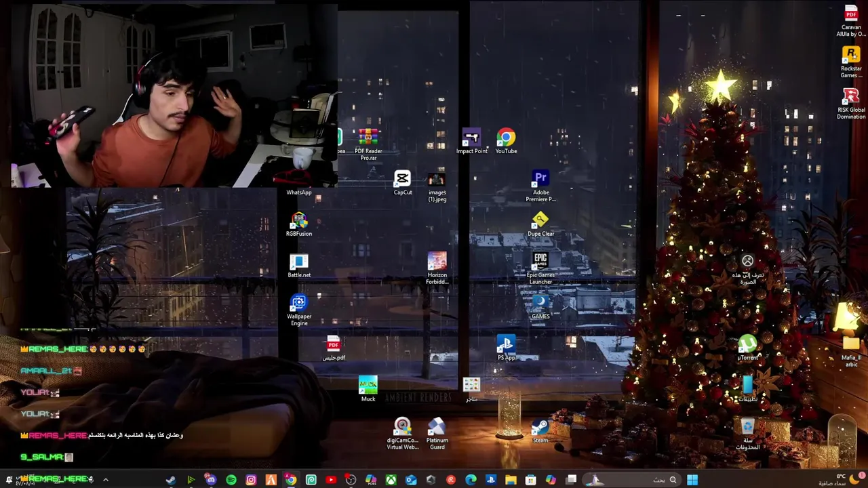Viewport: 868px width, 488px height.
Task: Open the RGBFusion desktop icon
Action: click(x=299, y=224)
